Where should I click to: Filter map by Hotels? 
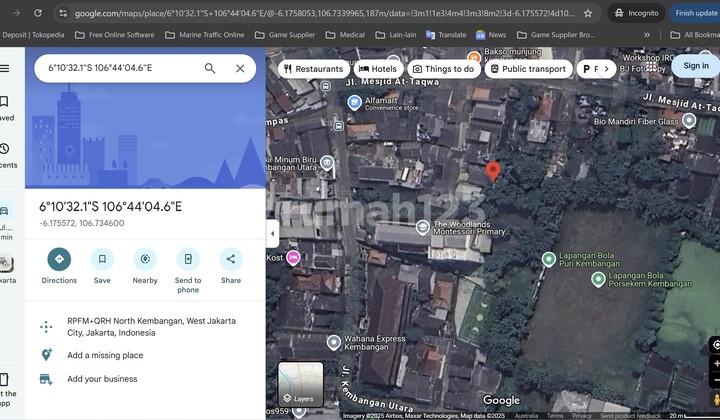(x=378, y=69)
